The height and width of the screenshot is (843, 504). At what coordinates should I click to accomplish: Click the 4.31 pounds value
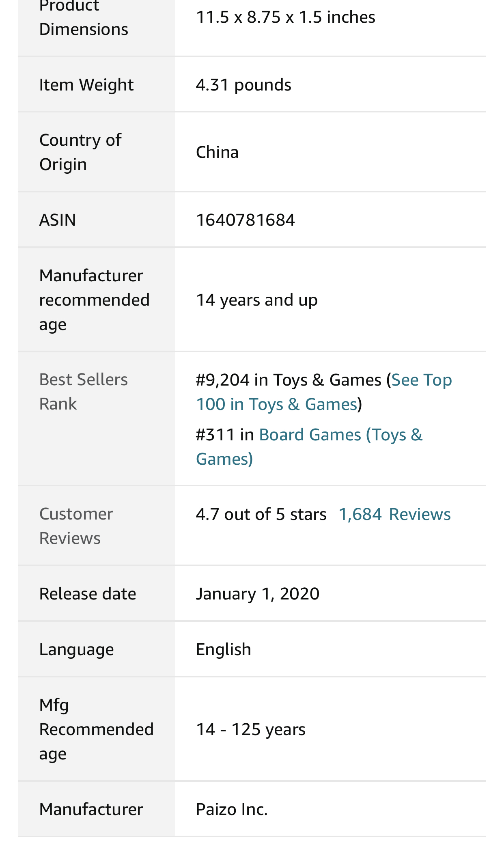click(x=243, y=85)
